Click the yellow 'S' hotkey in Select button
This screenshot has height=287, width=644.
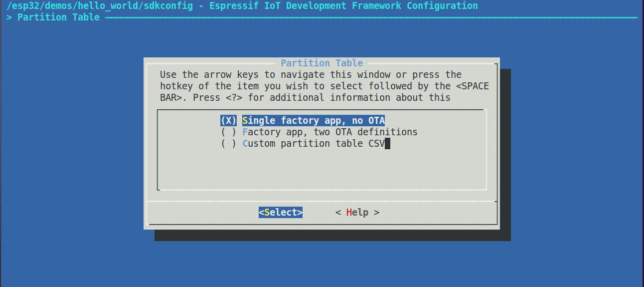pyautogui.click(x=267, y=213)
